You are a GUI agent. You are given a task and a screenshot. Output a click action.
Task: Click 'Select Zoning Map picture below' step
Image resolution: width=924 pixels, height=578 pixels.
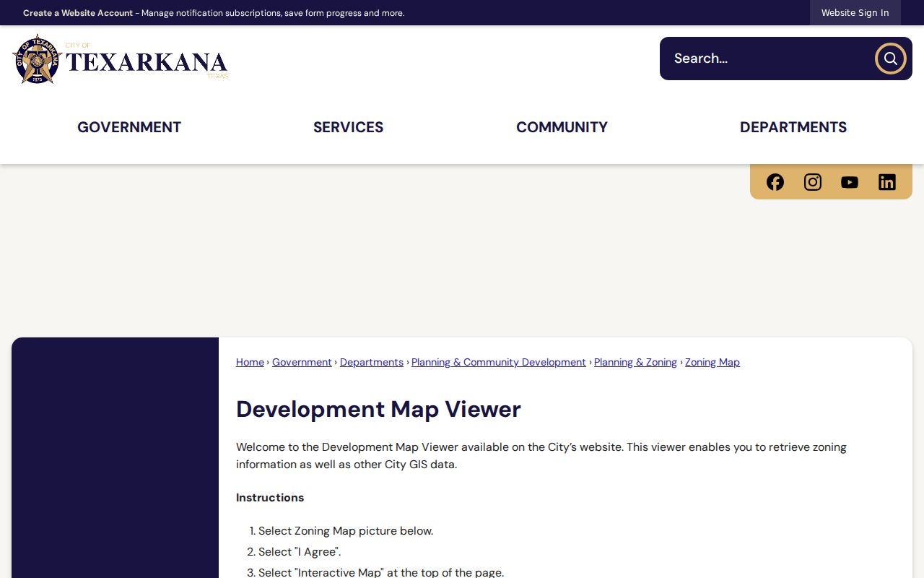[x=346, y=531]
